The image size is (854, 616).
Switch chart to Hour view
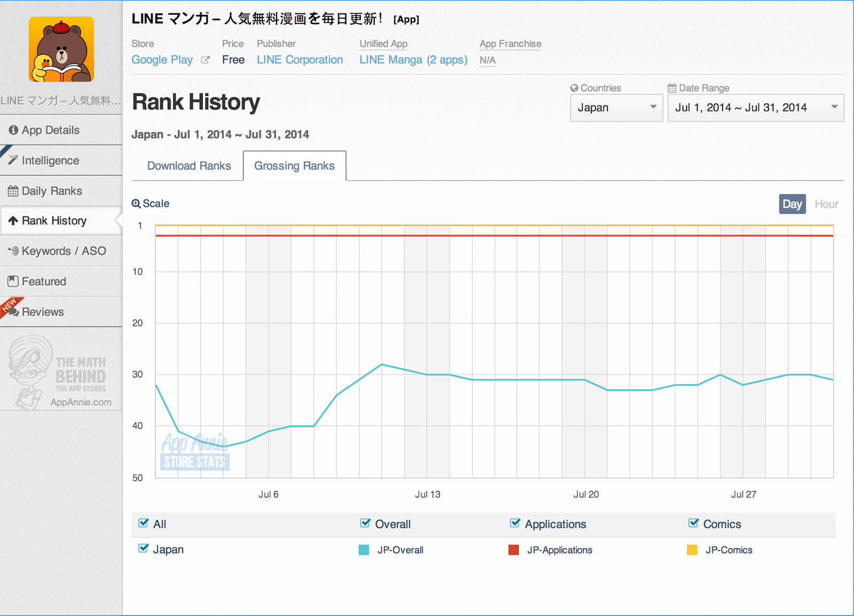(826, 204)
